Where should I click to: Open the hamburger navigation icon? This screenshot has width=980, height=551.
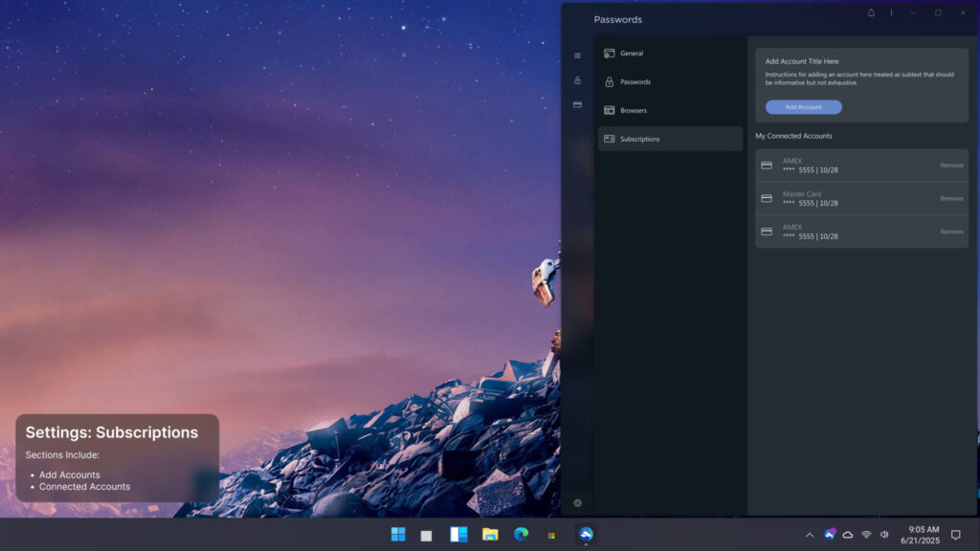tap(578, 55)
